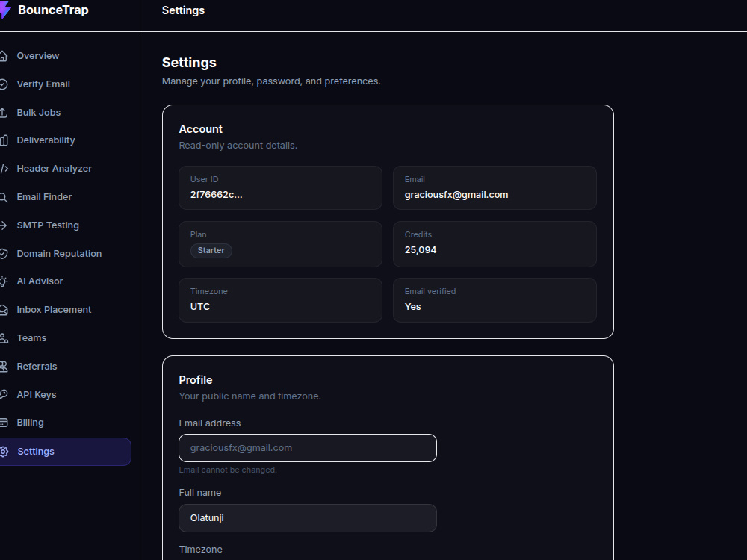Click the Settings title in top bar
747x560 pixels.
pyautogui.click(x=183, y=10)
